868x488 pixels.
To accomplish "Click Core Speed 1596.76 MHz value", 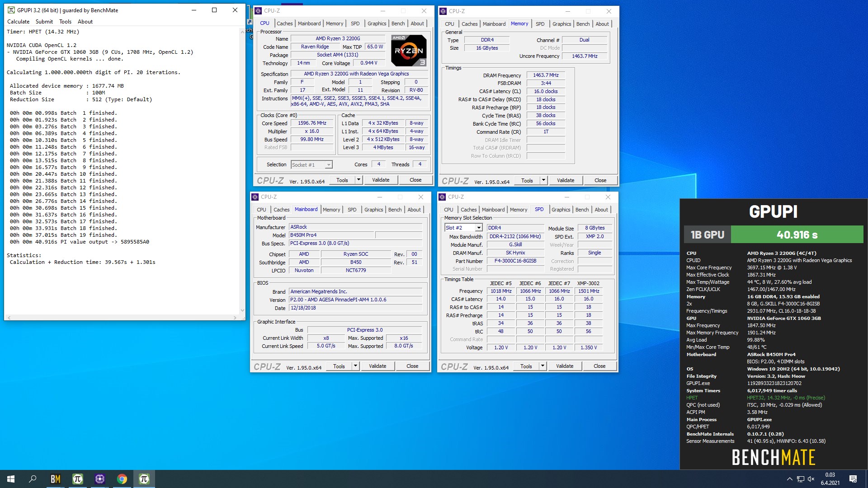I will (x=312, y=123).
